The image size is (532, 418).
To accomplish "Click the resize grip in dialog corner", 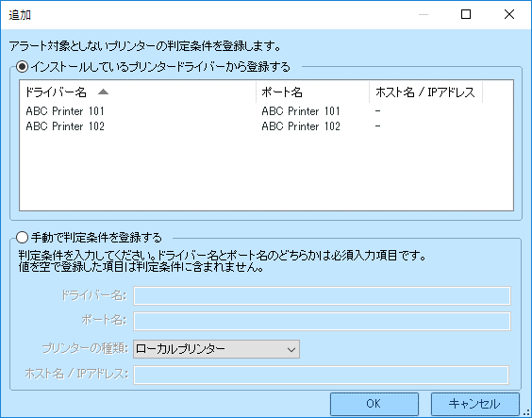I will pyautogui.click(x=527, y=413).
